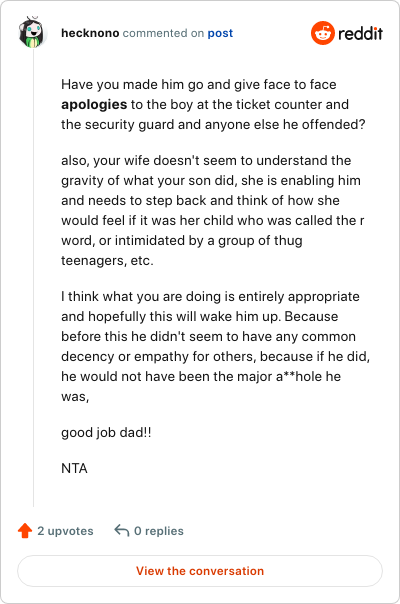Click the "NTA" verdict text

(x=74, y=468)
